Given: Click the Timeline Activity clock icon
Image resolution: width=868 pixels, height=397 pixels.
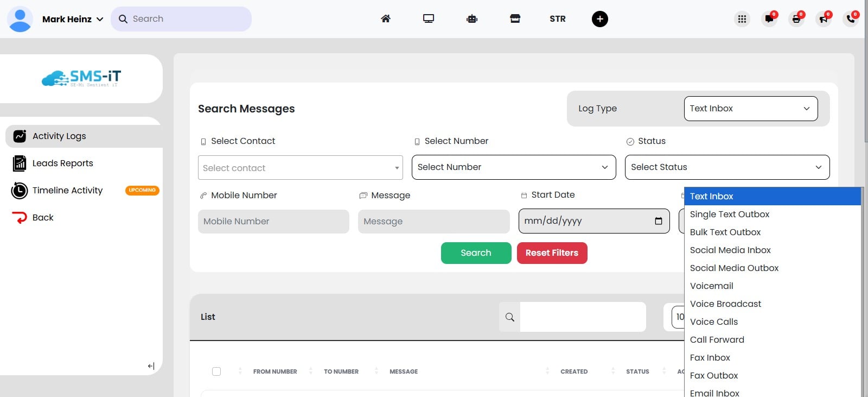Looking at the screenshot, I should pyautogui.click(x=20, y=191).
